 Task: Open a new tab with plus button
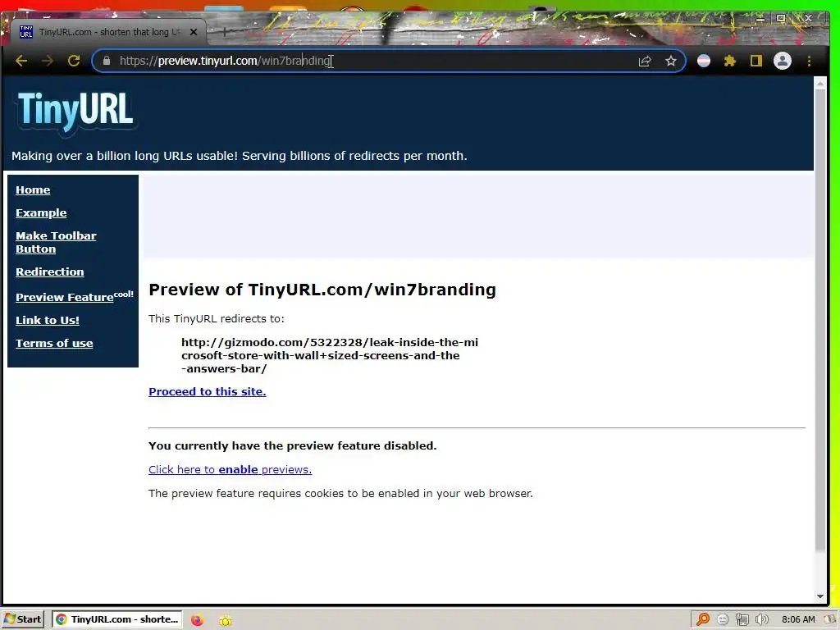pyautogui.click(x=225, y=32)
